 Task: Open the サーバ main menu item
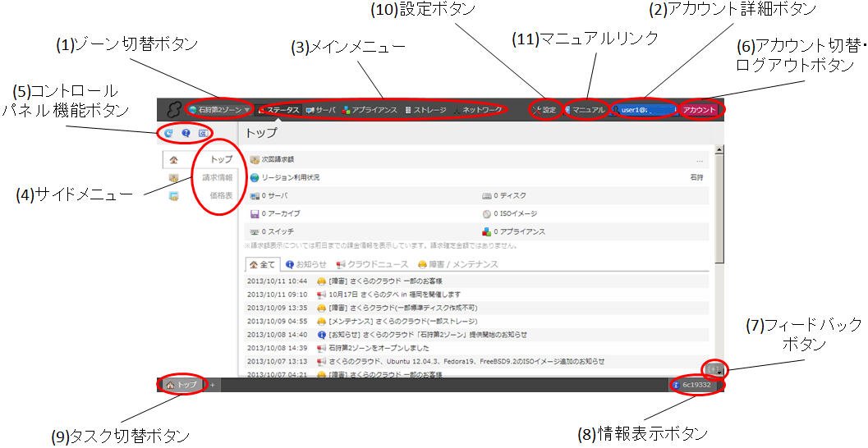(x=320, y=110)
